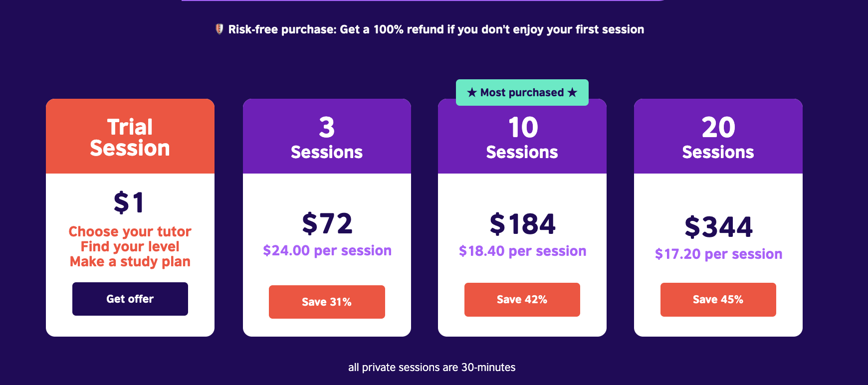The height and width of the screenshot is (385, 868).
Task: Click the $1 trial price
Action: coord(129,202)
